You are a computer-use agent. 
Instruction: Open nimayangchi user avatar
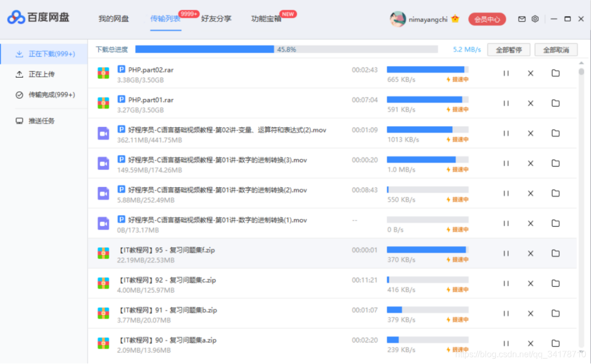[398, 19]
